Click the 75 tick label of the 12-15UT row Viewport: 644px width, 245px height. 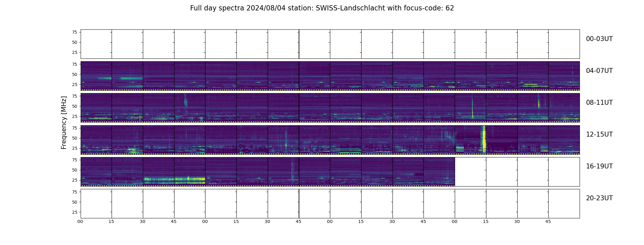click(x=75, y=128)
